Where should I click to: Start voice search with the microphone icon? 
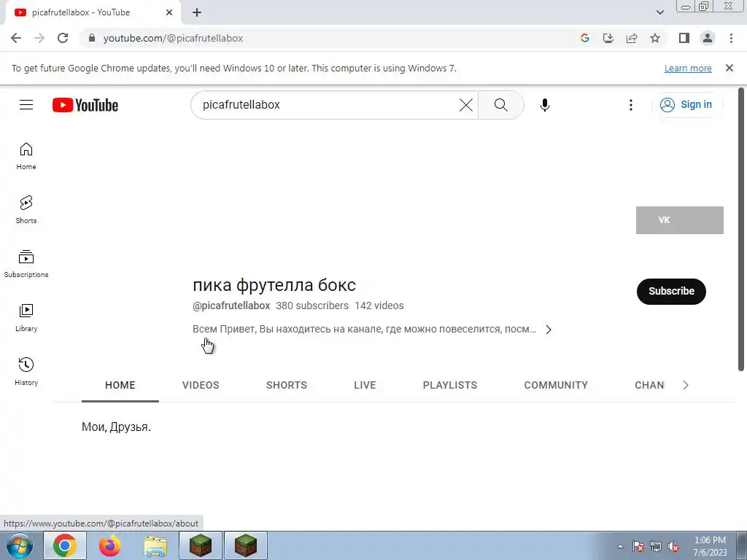(x=544, y=105)
